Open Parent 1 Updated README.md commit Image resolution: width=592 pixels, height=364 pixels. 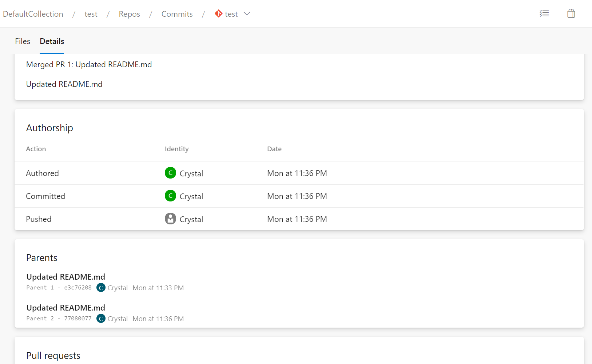click(65, 277)
